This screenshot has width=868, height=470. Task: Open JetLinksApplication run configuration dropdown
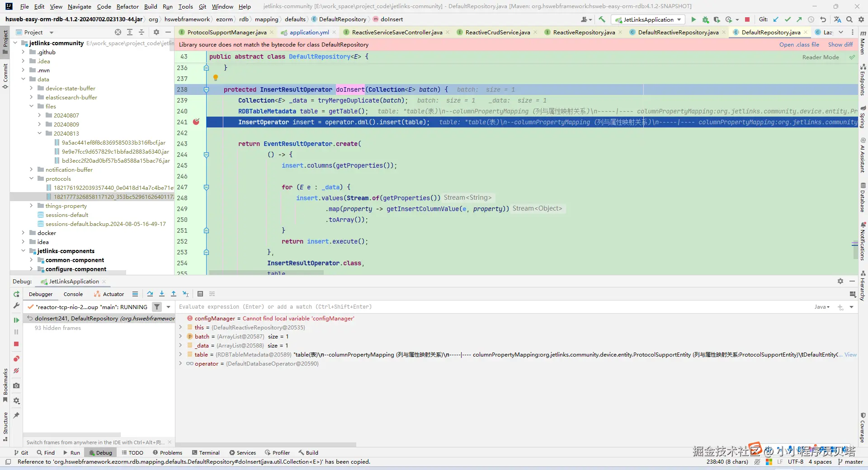pyautogui.click(x=648, y=19)
